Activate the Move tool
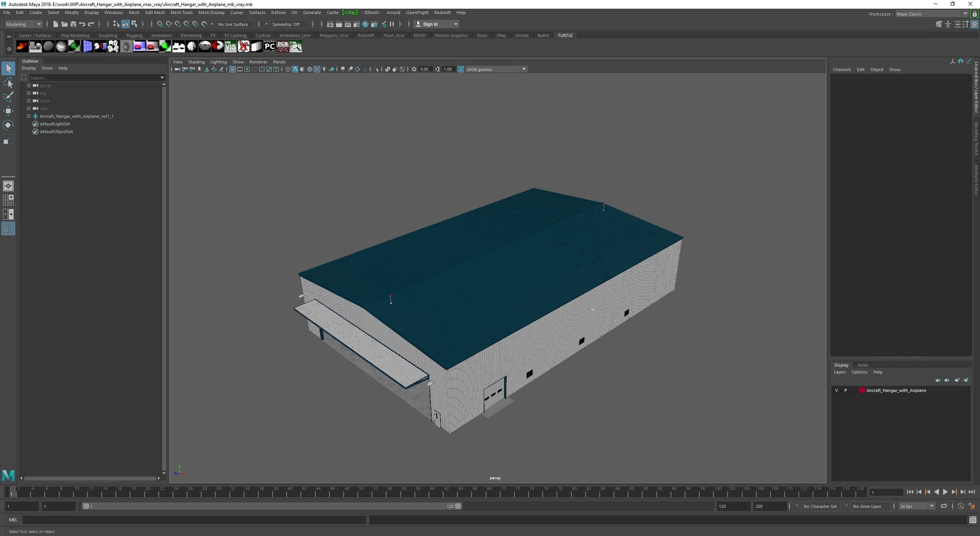 [x=8, y=111]
